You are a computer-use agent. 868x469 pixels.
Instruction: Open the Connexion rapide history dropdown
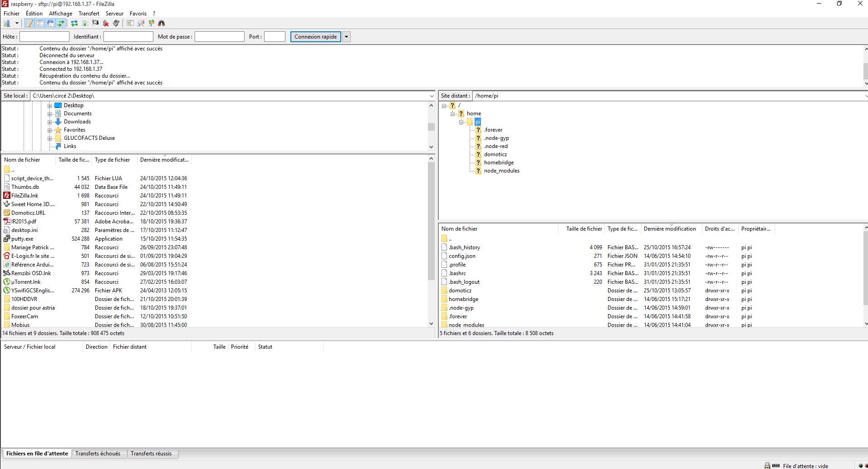pyautogui.click(x=346, y=37)
